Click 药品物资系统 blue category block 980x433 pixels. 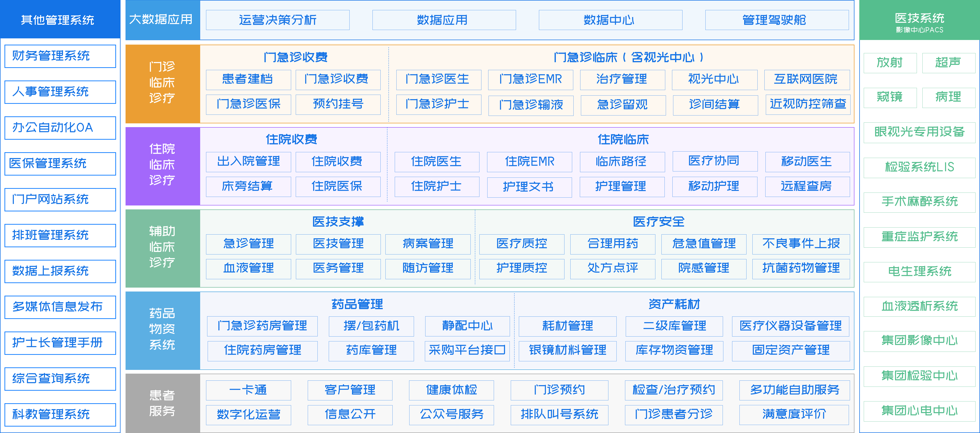(162, 331)
